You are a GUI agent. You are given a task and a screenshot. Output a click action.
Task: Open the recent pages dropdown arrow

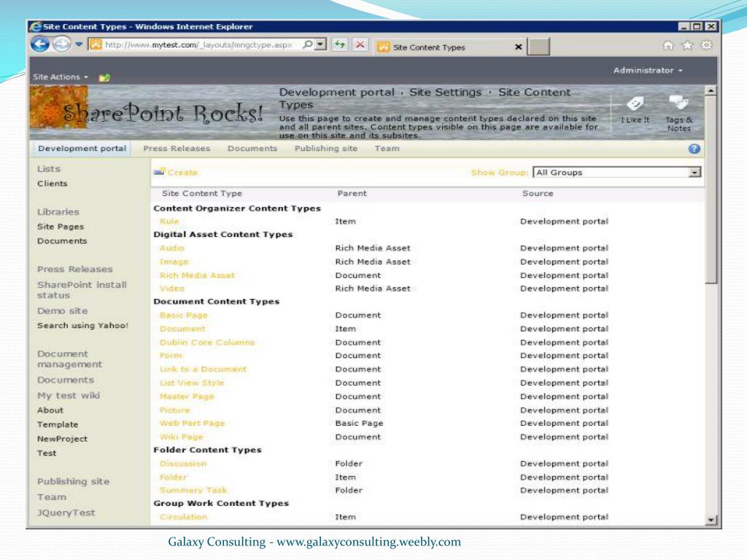(79, 44)
